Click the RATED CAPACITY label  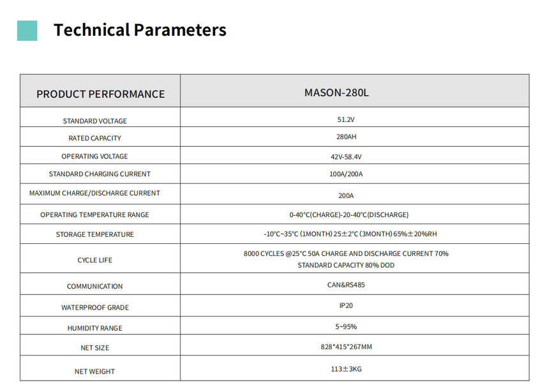(95, 138)
